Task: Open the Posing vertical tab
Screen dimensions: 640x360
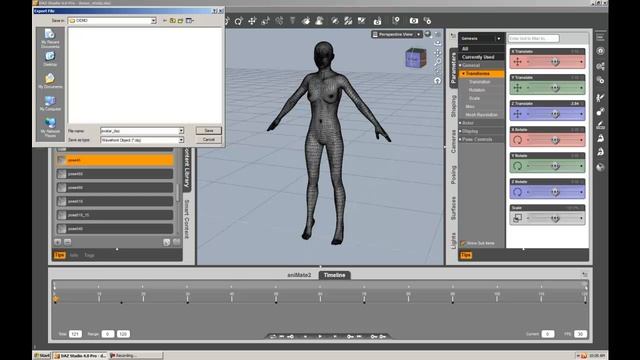Action: click(x=453, y=175)
